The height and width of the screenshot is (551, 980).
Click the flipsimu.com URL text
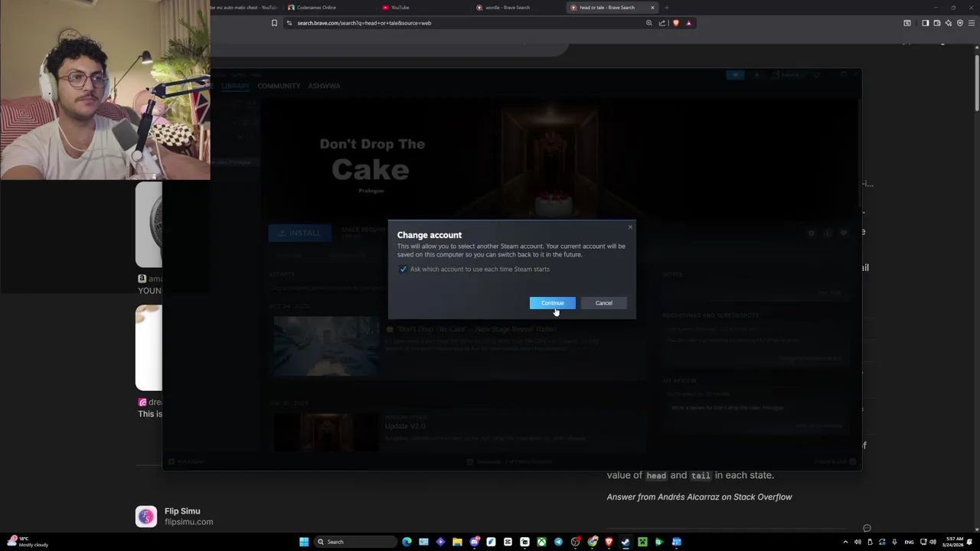pos(188,522)
